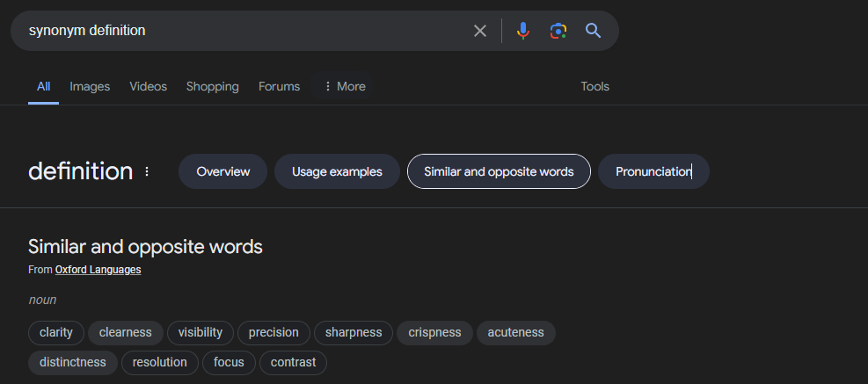Click the synonym chip 'sharpness'
Viewport: 868px width, 384px height.
click(354, 332)
